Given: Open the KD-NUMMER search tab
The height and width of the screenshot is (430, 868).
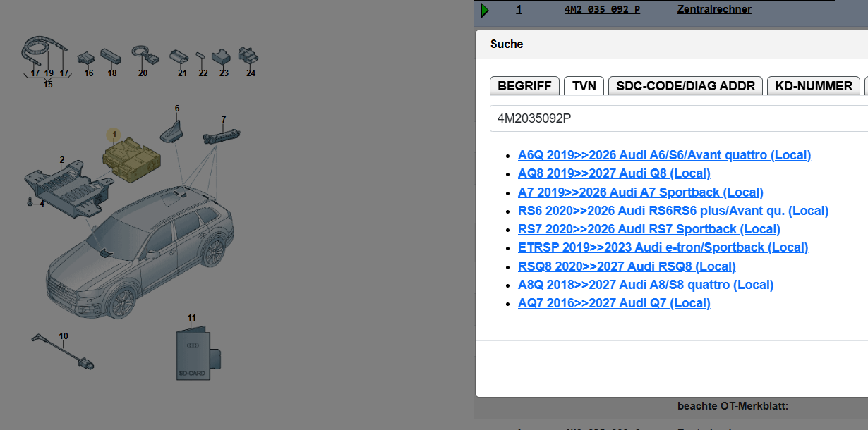Looking at the screenshot, I should coord(814,86).
